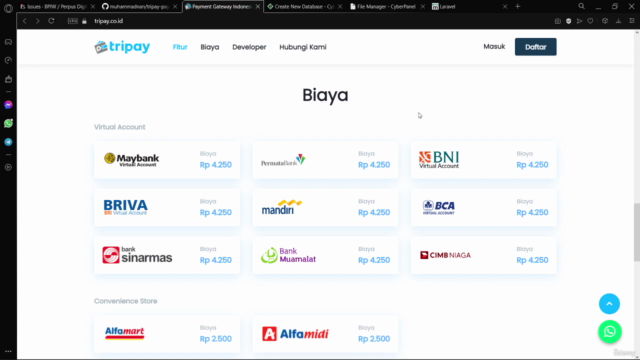Screen dimensions: 640x360
Task: Click the page vertical scrollbar thumb
Action: click(636, 232)
